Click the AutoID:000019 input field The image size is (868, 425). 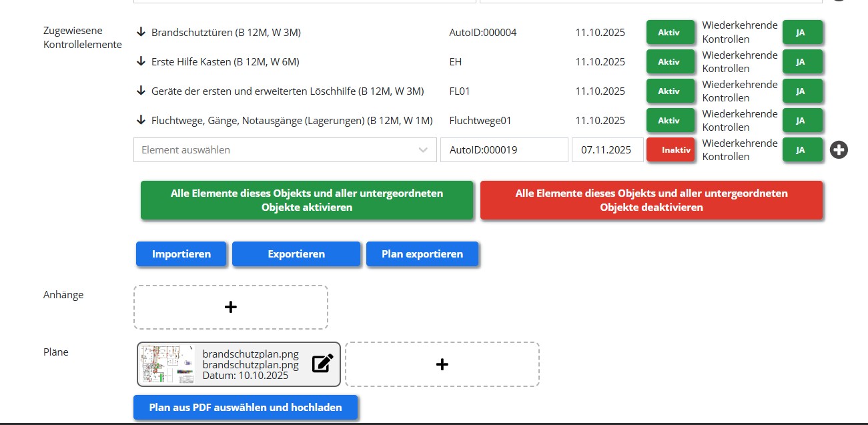coord(504,150)
